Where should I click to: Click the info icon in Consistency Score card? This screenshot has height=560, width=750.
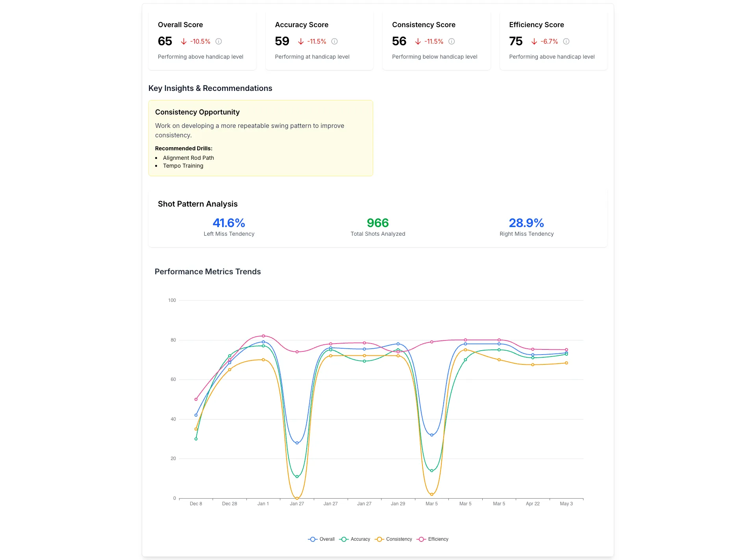tap(452, 41)
